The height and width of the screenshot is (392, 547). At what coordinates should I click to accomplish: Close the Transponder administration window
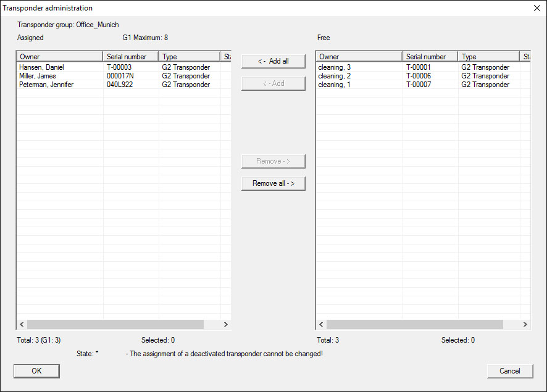[536, 8]
